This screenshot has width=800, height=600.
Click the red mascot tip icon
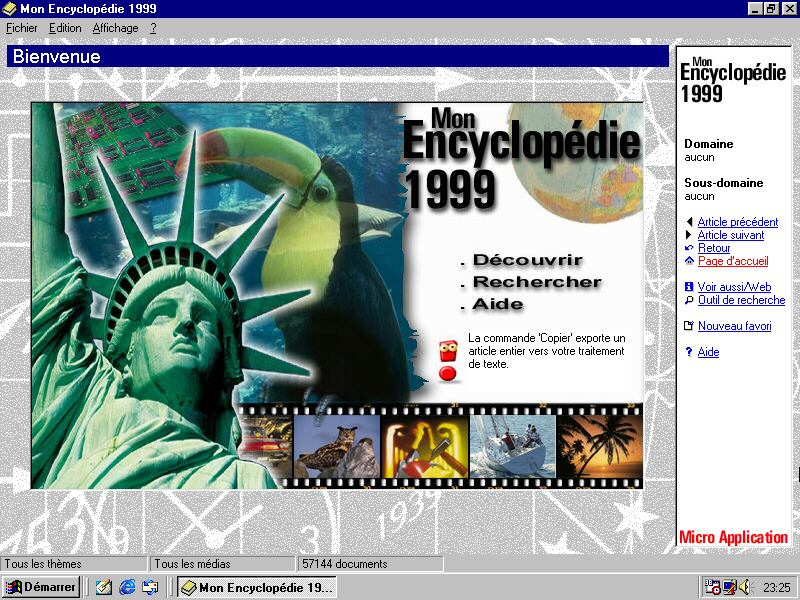pos(448,360)
